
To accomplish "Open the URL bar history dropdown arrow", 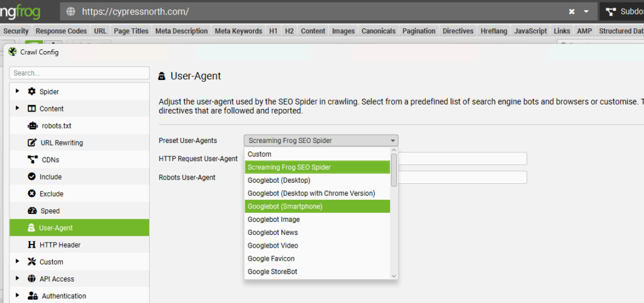I will 587,11.
